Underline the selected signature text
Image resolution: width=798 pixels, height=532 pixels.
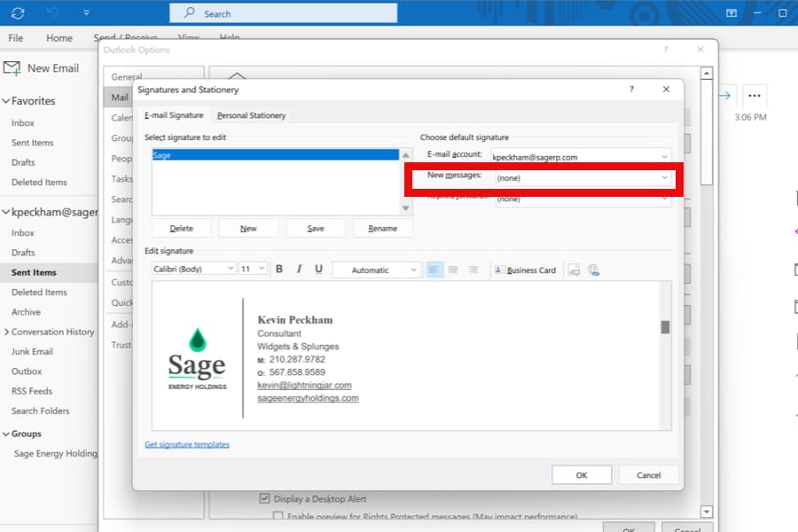coord(319,270)
